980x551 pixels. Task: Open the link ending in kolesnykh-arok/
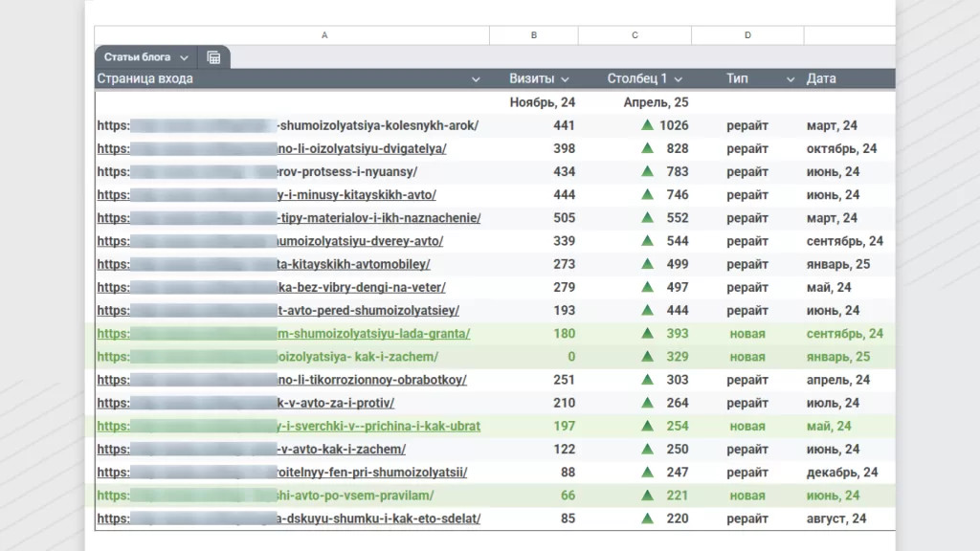pos(377,125)
